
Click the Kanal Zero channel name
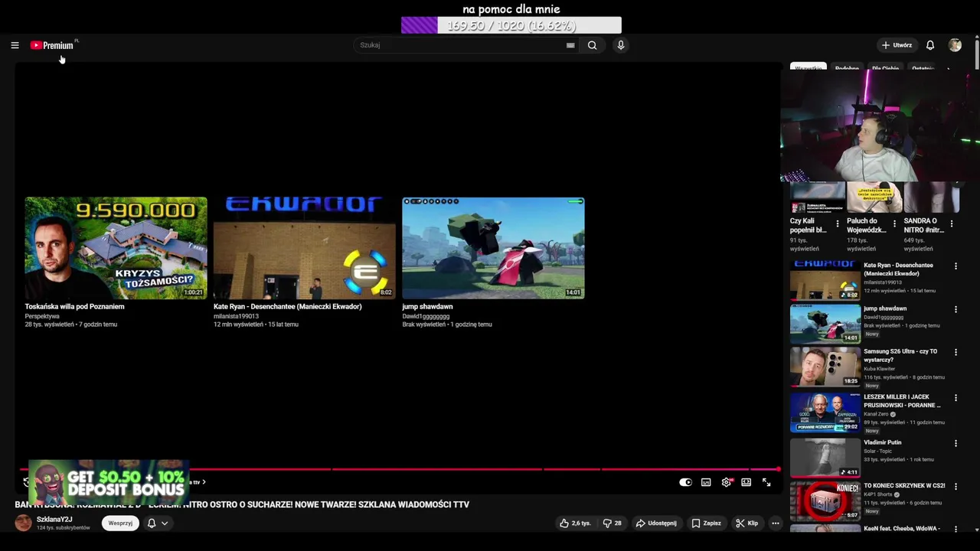[x=877, y=414]
